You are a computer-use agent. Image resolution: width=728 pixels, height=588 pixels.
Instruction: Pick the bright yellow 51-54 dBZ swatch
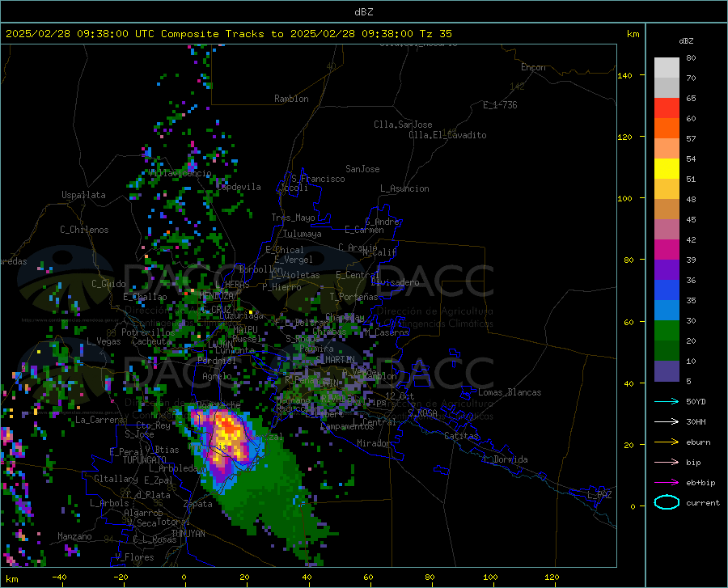point(667,169)
